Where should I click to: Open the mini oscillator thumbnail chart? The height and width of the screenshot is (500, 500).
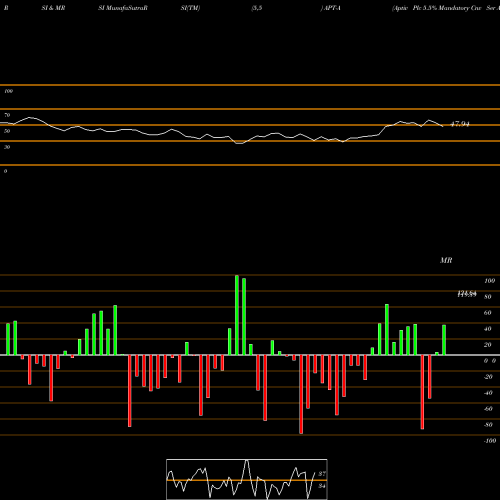247,479
